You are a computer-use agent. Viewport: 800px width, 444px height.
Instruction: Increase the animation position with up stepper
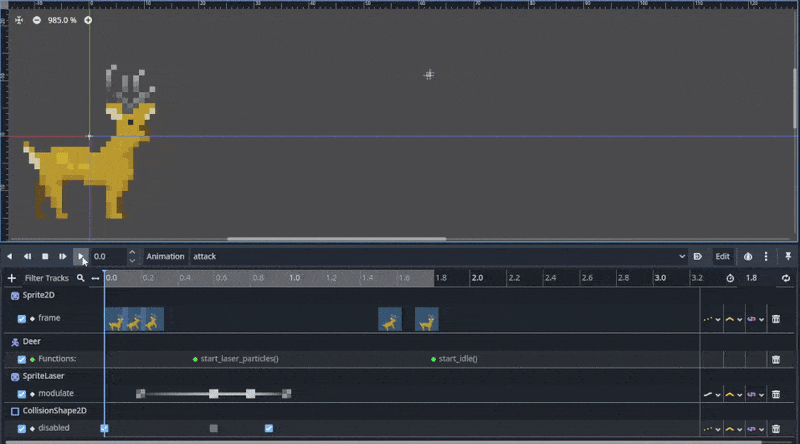pos(132,252)
